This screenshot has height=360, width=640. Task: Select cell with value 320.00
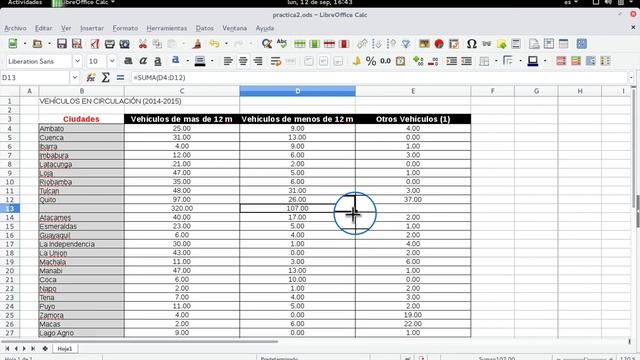(182, 209)
